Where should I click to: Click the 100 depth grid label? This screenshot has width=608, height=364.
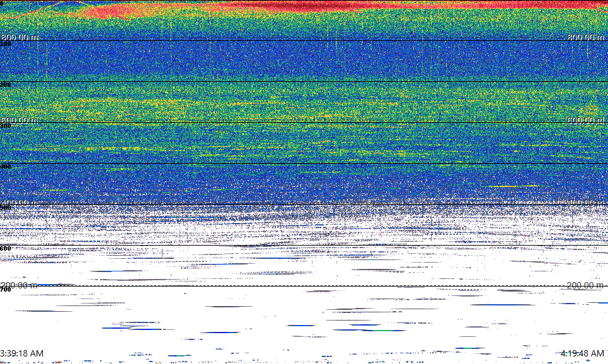(x=6, y=44)
